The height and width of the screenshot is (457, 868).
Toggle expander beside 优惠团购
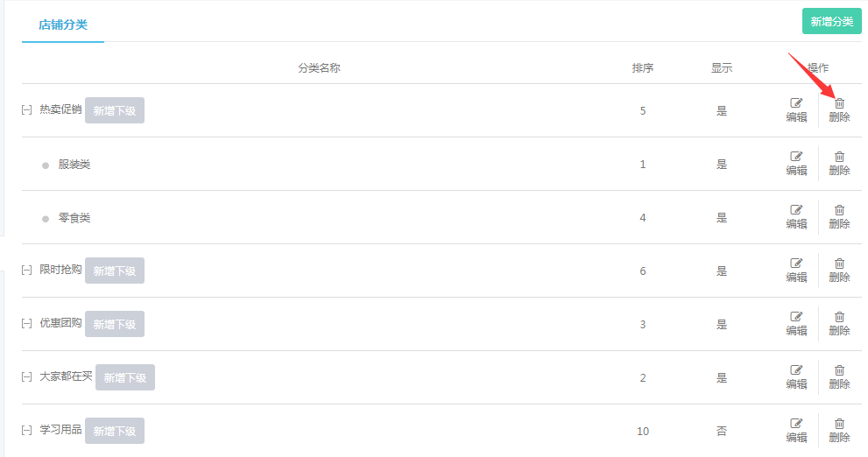27,324
